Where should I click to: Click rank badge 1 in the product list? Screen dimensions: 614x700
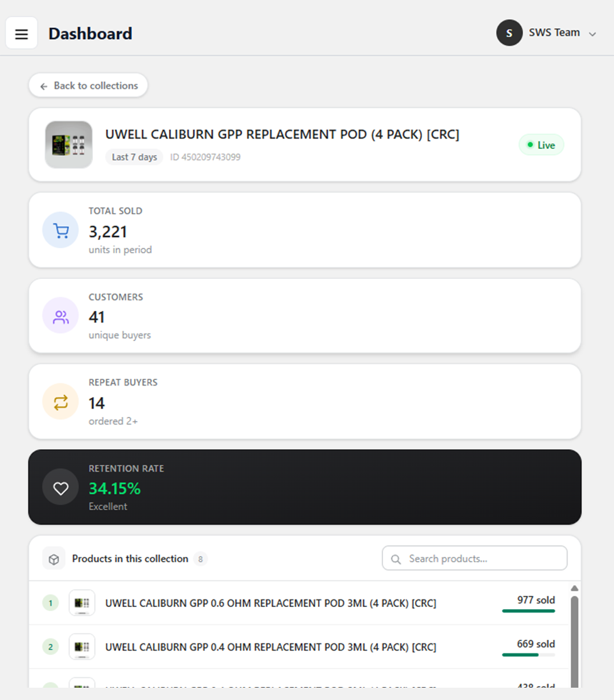tap(51, 603)
